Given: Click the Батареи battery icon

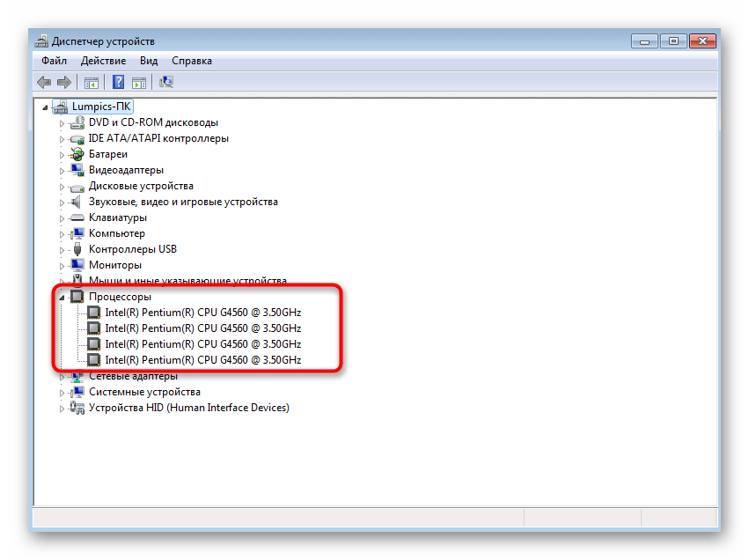Looking at the screenshot, I should (x=77, y=154).
